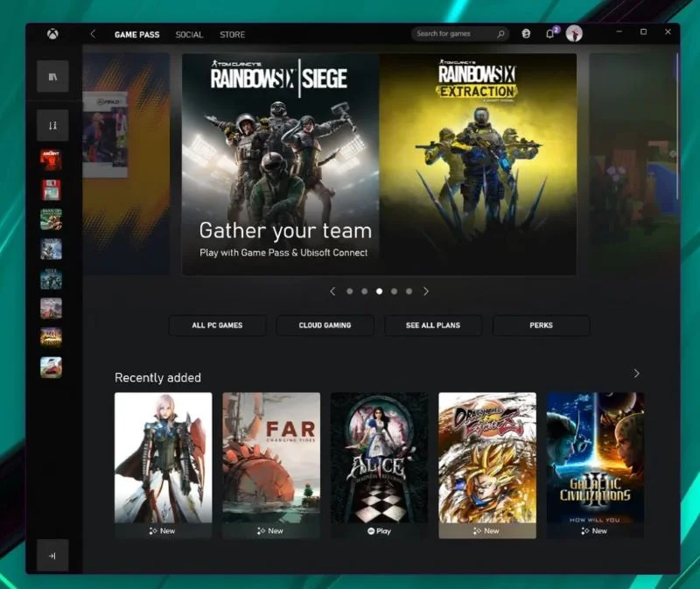Open the STORE tab
The image size is (700, 589).
click(x=232, y=34)
